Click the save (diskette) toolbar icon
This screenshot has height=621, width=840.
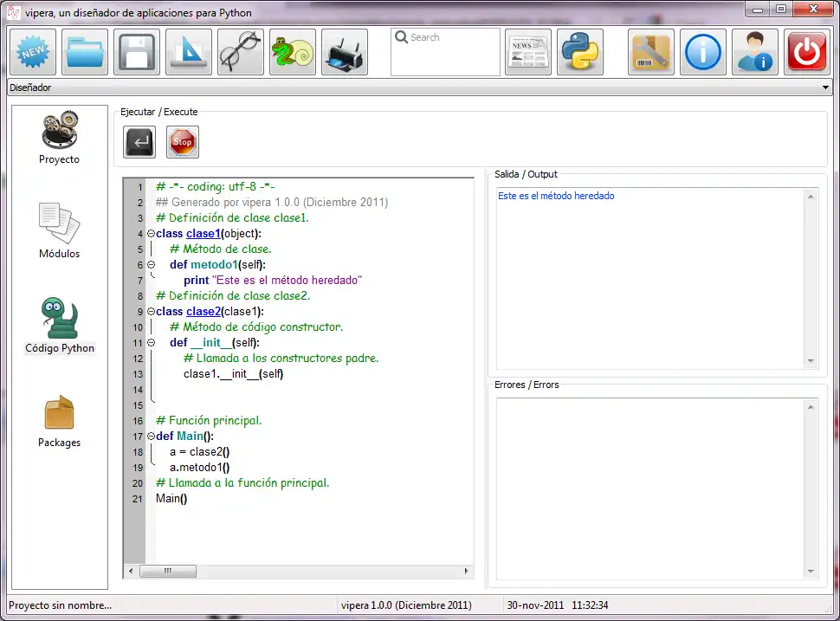pos(136,51)
